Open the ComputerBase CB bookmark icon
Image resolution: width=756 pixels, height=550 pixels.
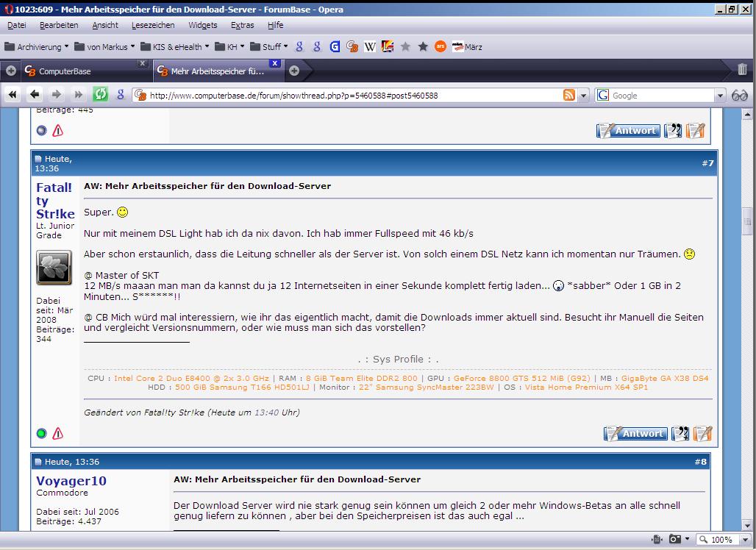pos(352,46)
